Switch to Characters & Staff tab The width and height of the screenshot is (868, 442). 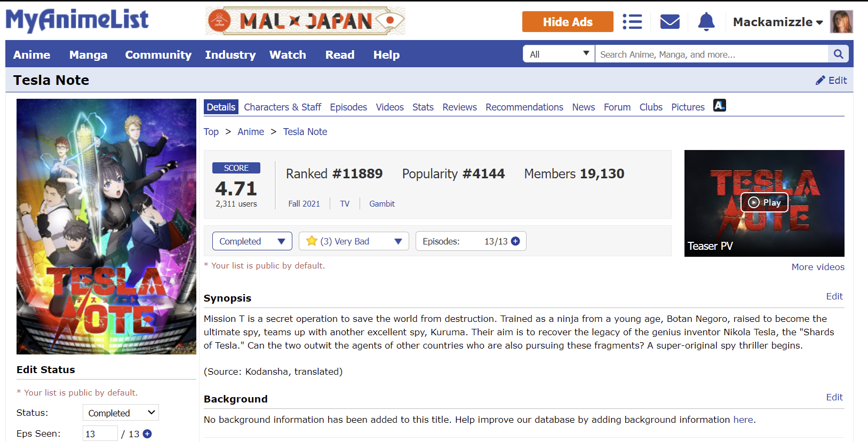[283, 107]
